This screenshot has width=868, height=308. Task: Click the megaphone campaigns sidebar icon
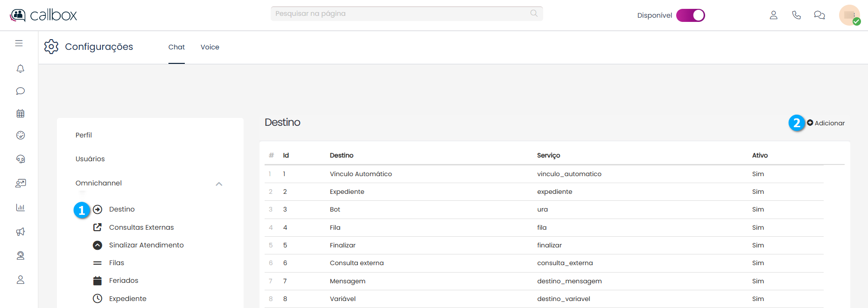(20, 232)
